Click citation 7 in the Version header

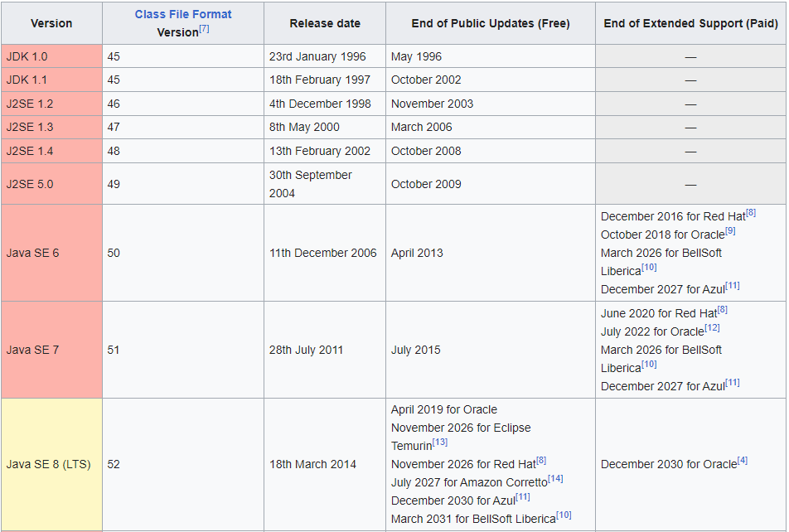click(204, 30)
